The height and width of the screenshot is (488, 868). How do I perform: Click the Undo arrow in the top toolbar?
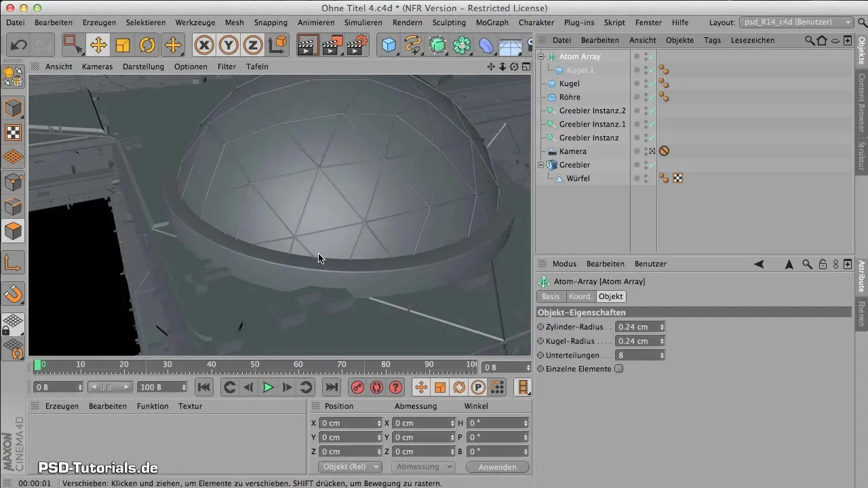click(18, 45)
